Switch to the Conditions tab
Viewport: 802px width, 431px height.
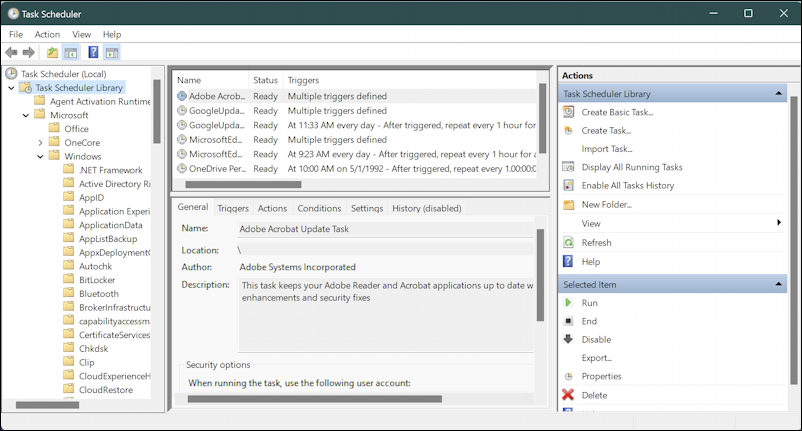point(319,208)
